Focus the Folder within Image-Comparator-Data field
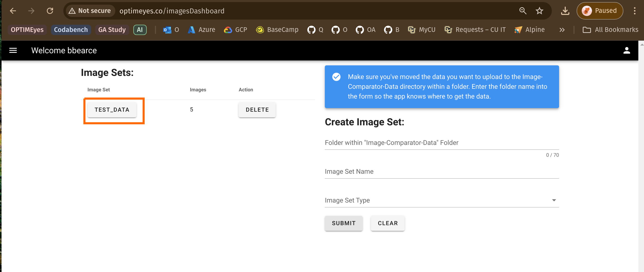The height and width of the screenshot is (272, 644). tap(442, 143)
